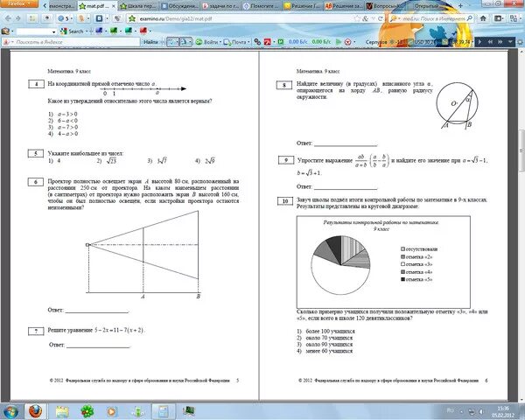Click the red flag toolbar icon

point(143,31)
